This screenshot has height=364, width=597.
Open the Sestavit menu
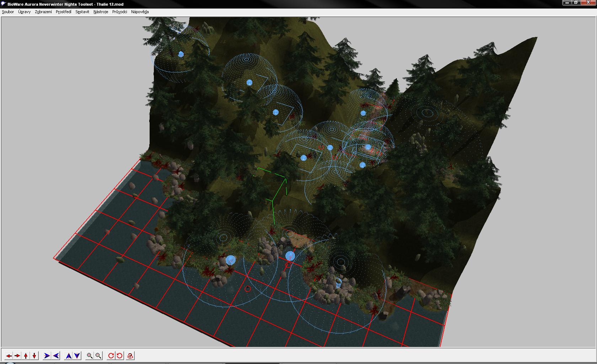(x=82, y=12)
